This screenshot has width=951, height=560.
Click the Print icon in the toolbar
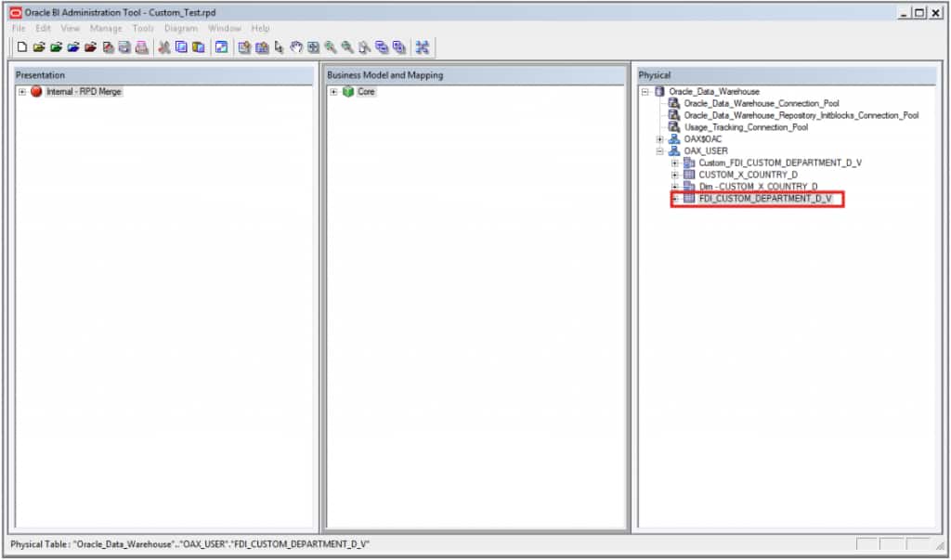click(x=142, y=47)
